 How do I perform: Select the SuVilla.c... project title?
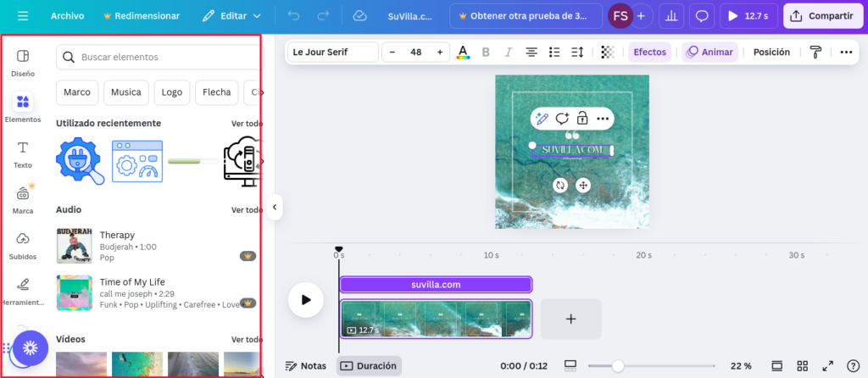pos(409,16)
